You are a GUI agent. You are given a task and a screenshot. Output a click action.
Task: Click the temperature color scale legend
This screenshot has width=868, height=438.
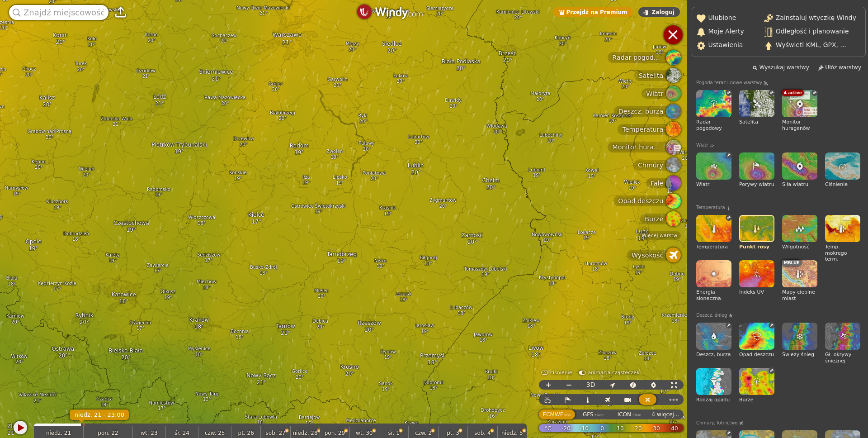(x=611, y=428)
